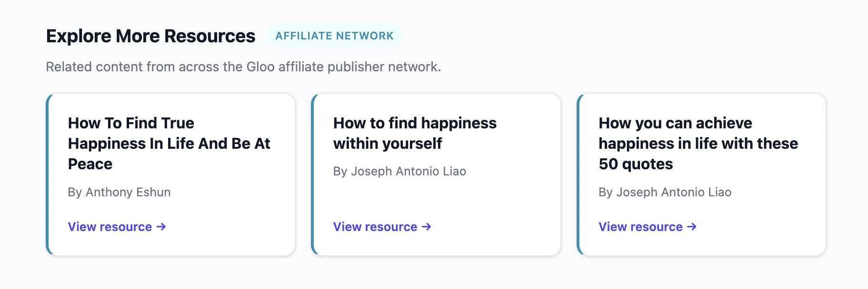Click author text By Anthony Eshun

click(x=119, y=192)
